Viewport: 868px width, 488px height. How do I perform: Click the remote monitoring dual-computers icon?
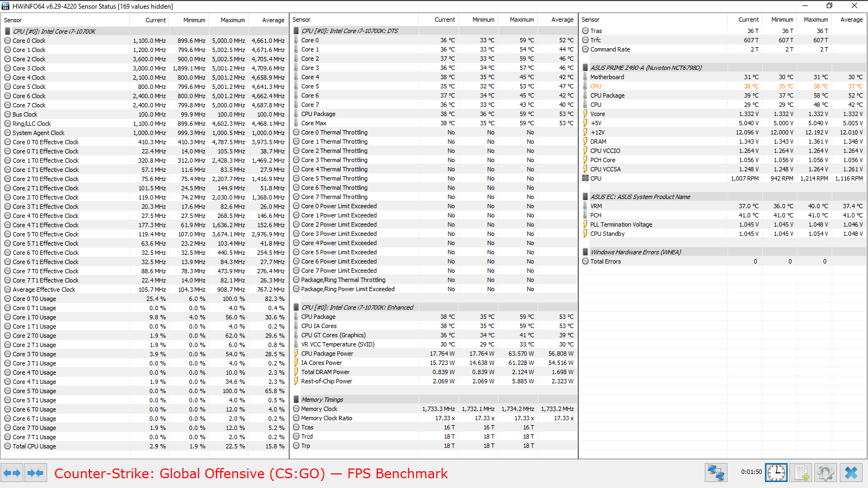[x=716, y=473]
